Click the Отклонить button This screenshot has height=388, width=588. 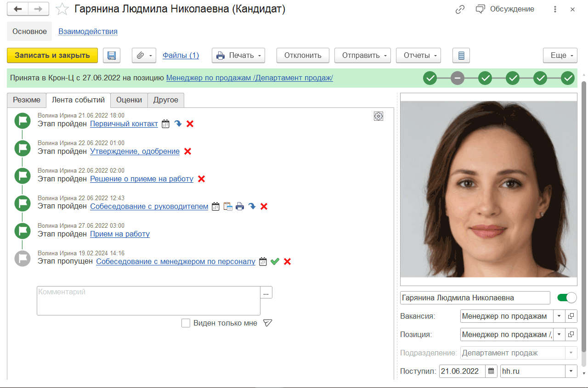click(303, 56)
